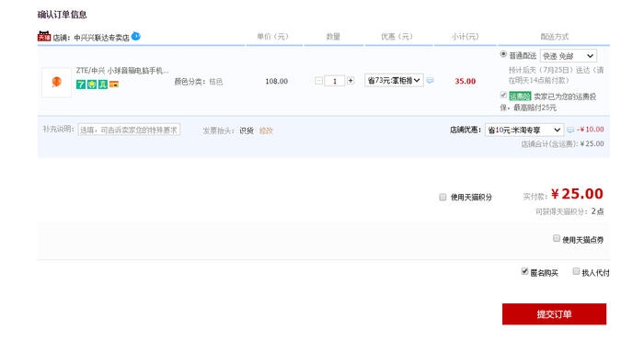The height and width of the screenshot is (341, 644).
Task: Open the blue chat icon next to 中兴兴联达专卖店
Action: pyautogui.click(x=136, y=36)
